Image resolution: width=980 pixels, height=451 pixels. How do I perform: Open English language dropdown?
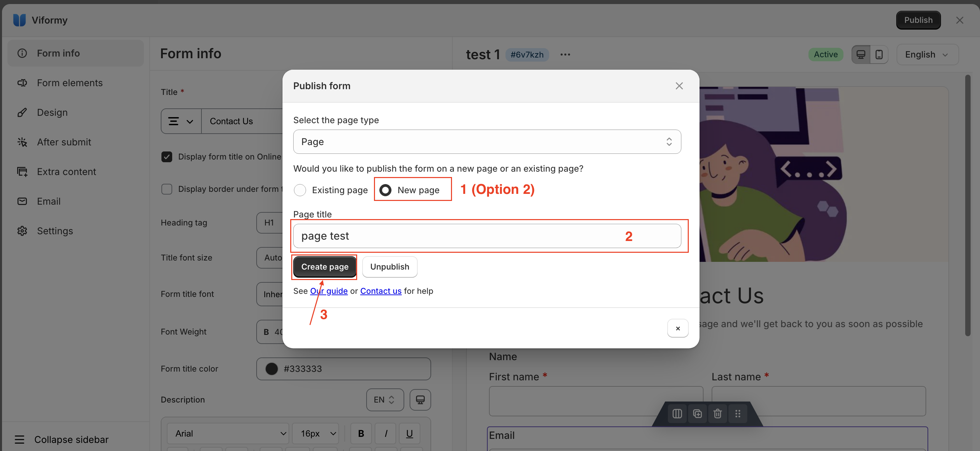point(927,55)
